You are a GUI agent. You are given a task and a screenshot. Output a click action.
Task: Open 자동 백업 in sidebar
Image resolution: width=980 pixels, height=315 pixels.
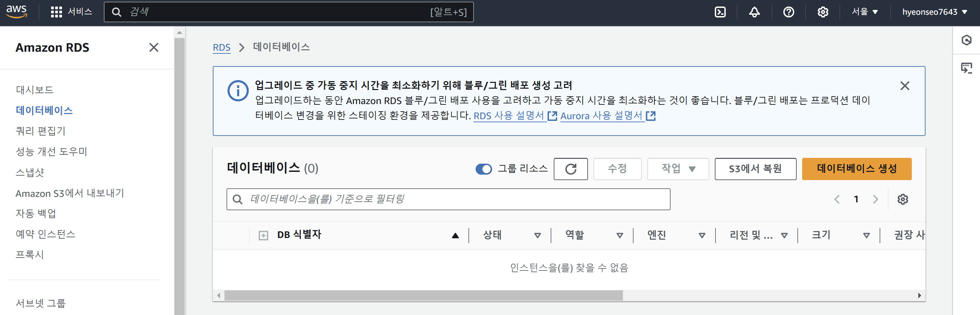click(36, 214)
